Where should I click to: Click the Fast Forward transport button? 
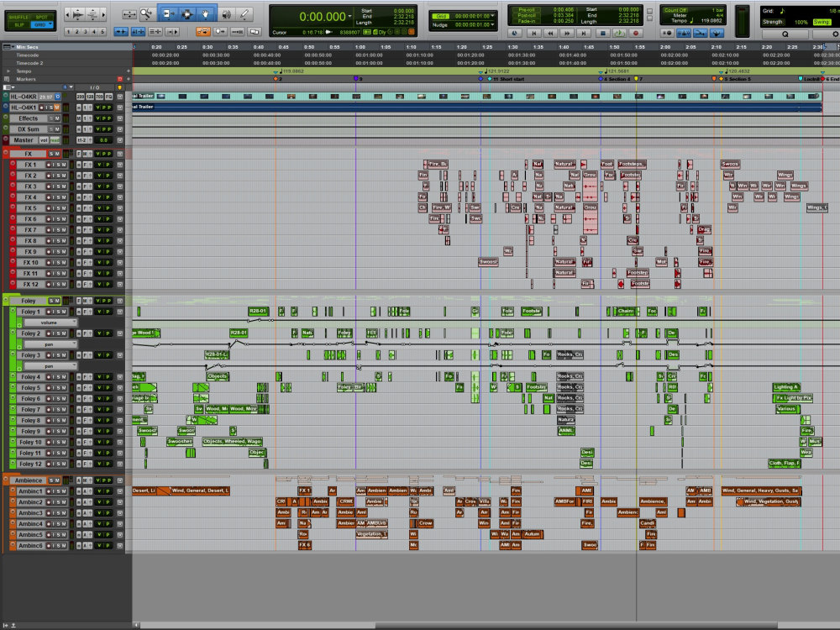567,34
